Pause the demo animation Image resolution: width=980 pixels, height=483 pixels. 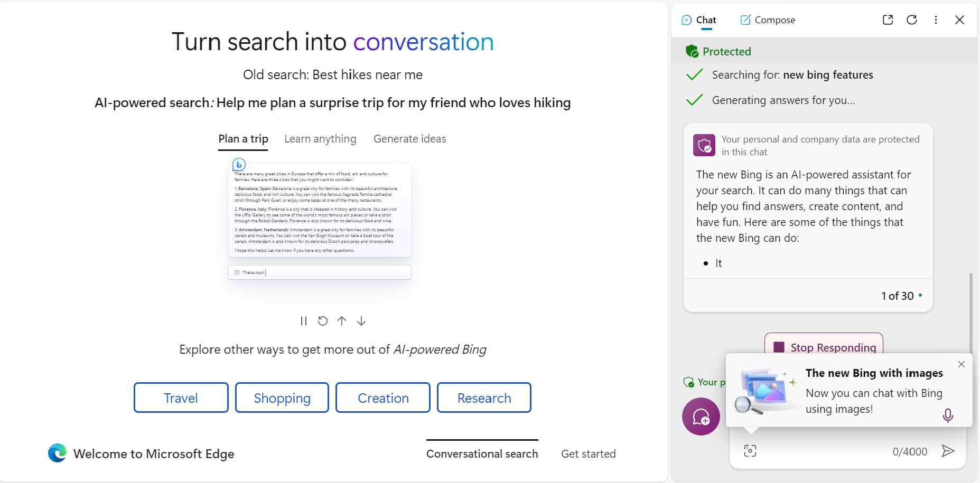[x=304, y=321]
